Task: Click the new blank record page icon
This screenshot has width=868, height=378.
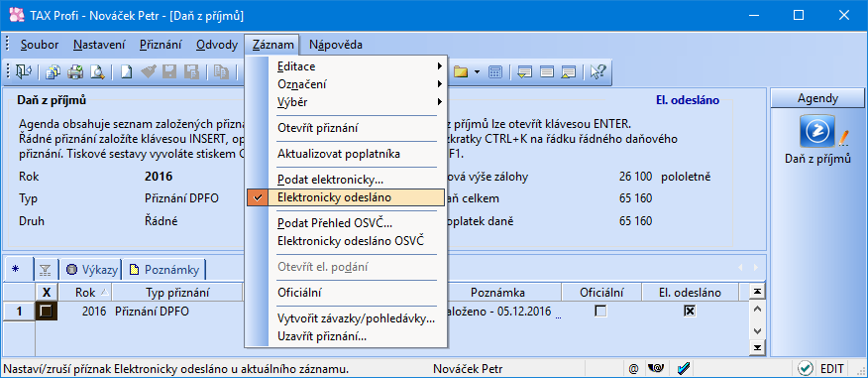Action: click(127, 72)
